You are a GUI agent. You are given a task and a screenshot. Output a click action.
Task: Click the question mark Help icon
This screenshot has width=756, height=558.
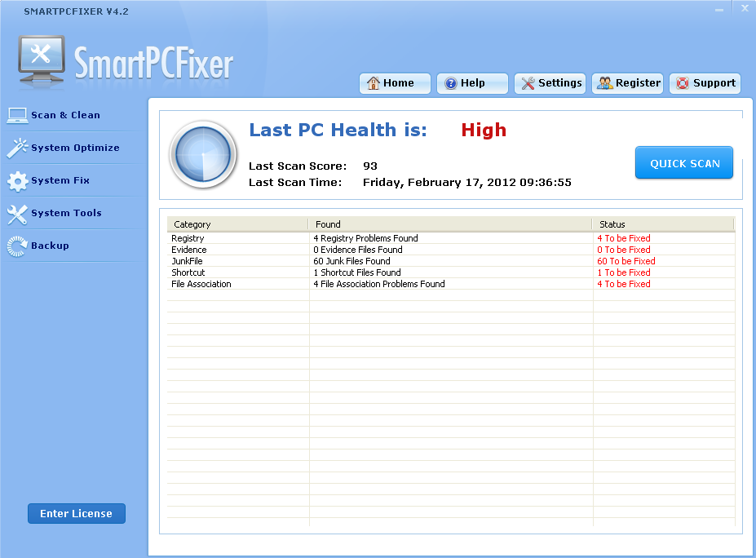click(x=451, y=83)
